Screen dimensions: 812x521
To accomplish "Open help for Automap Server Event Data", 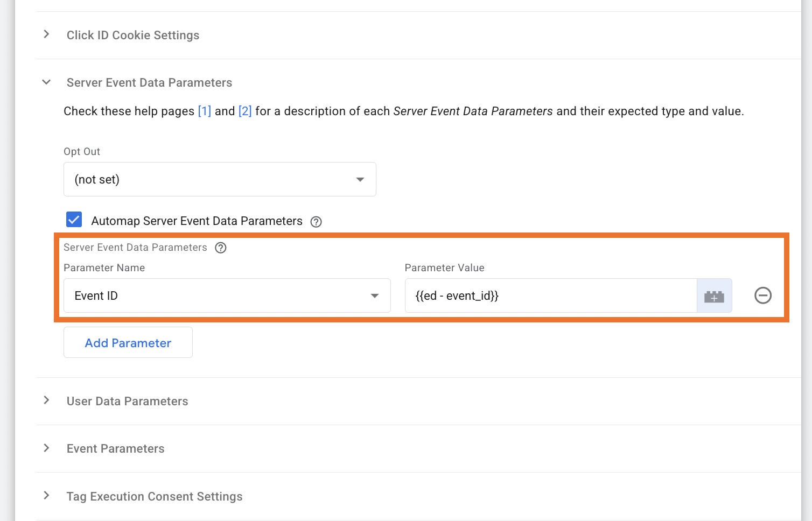I will coord(316,222).
